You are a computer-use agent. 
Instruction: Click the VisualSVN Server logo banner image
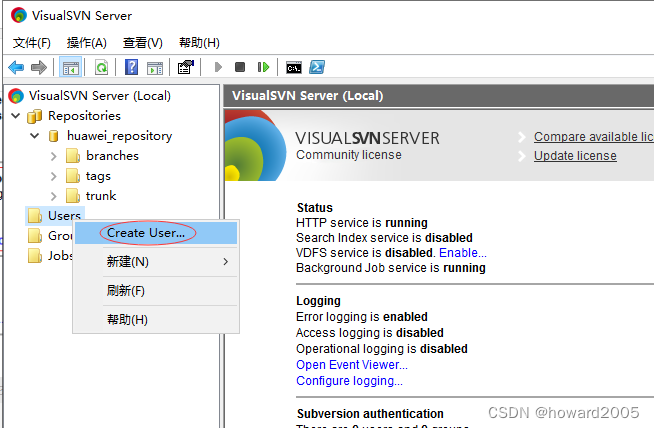coord(255,146)
